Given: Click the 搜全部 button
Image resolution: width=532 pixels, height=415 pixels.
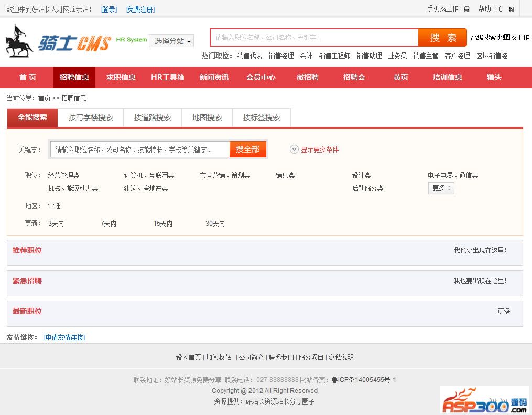Looking at the screenshot, I should (x=248, y=150).
